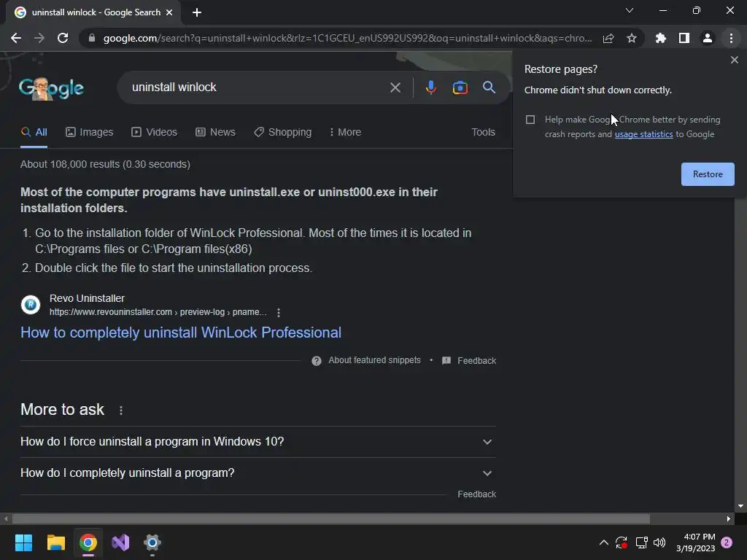747x560 pixels.
Task: Switch to the News tab
Action: (x=215, y=132)
